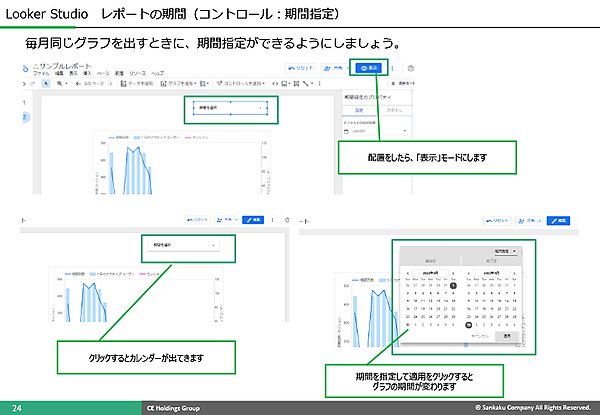600x415 pixels.
Task: Select the date range control on editor canvas
Action: (x=230, y=108)
